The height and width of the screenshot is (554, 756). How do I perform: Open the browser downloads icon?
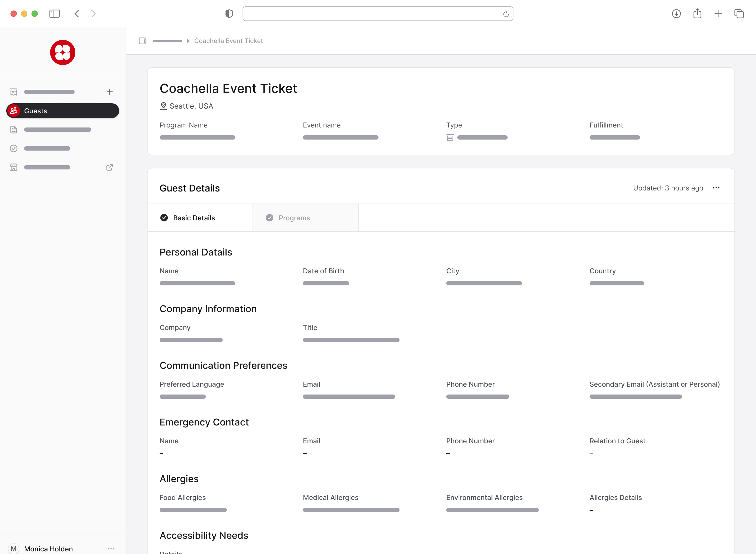[x=676, y=14]
